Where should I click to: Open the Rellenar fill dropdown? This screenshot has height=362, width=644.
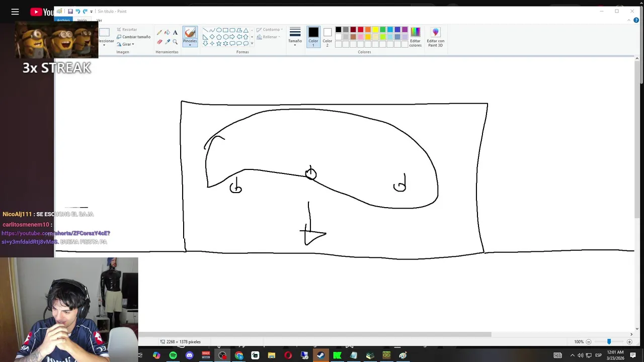point(269,37)
